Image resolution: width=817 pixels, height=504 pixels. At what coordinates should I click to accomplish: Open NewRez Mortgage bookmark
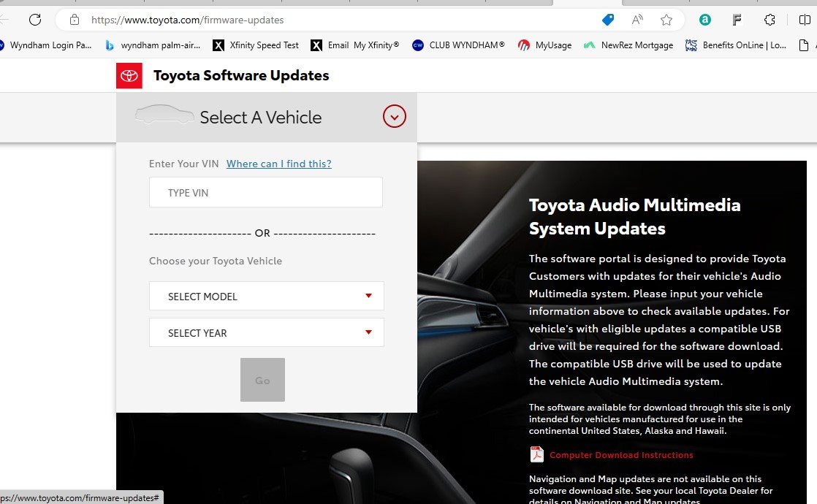pos(628,45)
